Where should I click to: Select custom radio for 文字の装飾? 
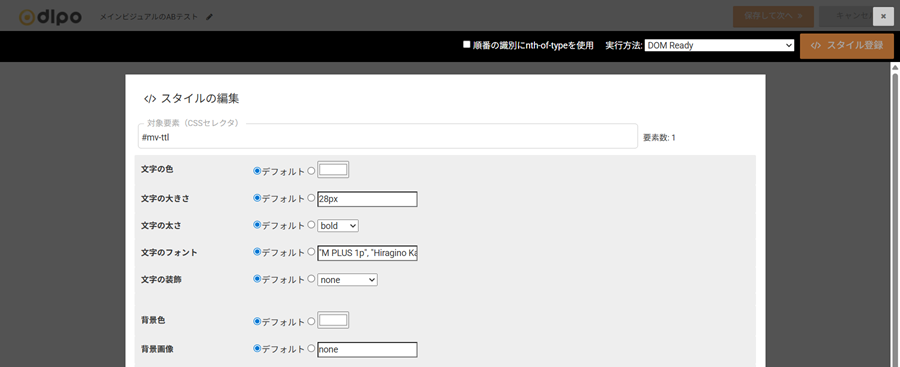coord(311,279)
